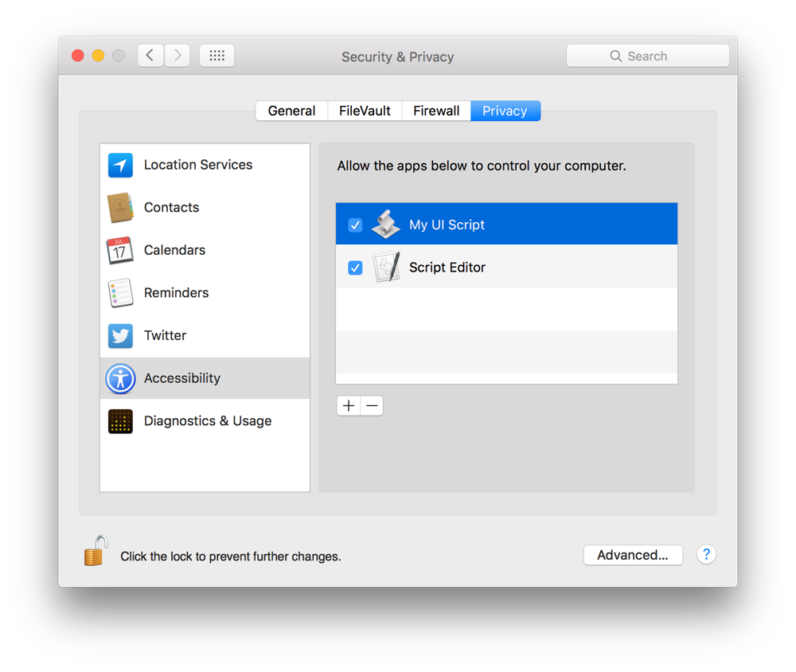Click the My UI Script applet icon
This screenshot has height=672, width=796.
[x=386, y=224]
